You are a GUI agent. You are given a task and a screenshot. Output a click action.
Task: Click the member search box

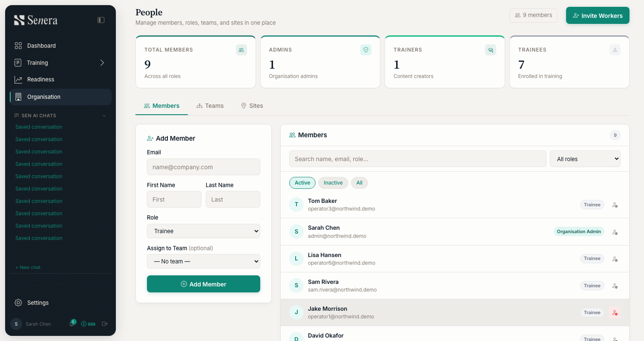click(418, 159)
